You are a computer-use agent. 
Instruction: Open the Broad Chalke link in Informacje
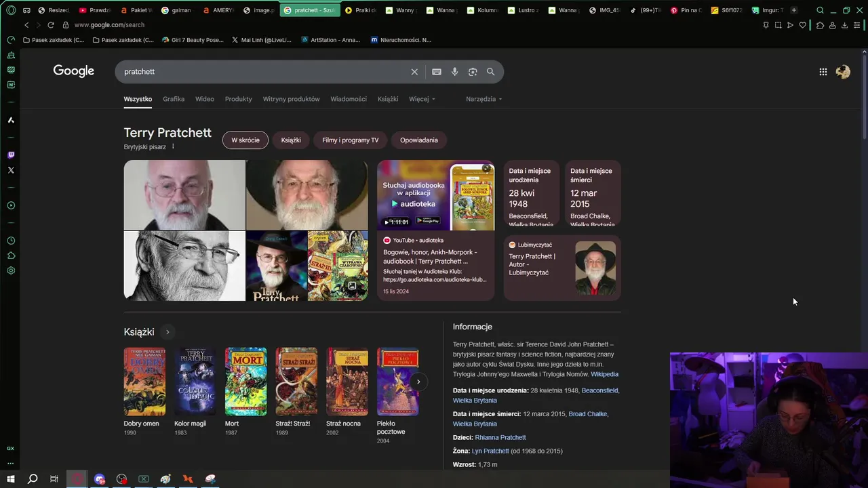pyautogui.click(x=587, y=413)
